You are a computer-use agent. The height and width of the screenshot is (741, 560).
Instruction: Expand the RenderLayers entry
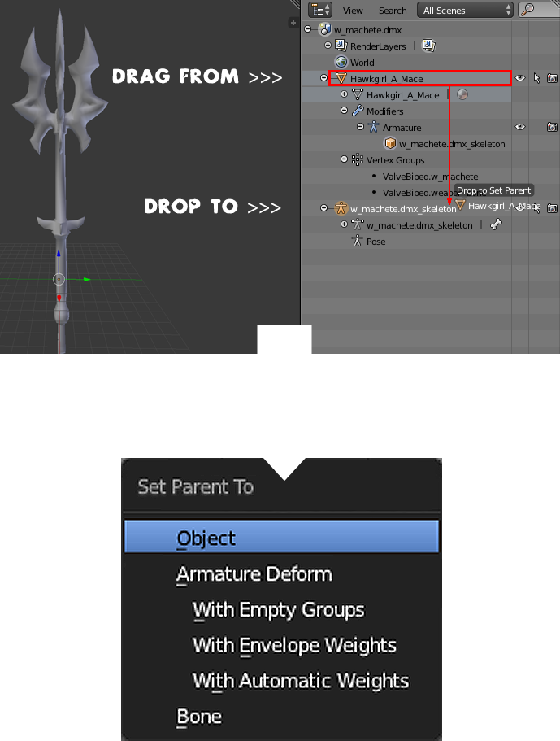pyautogui.click(x=328, y=46)
